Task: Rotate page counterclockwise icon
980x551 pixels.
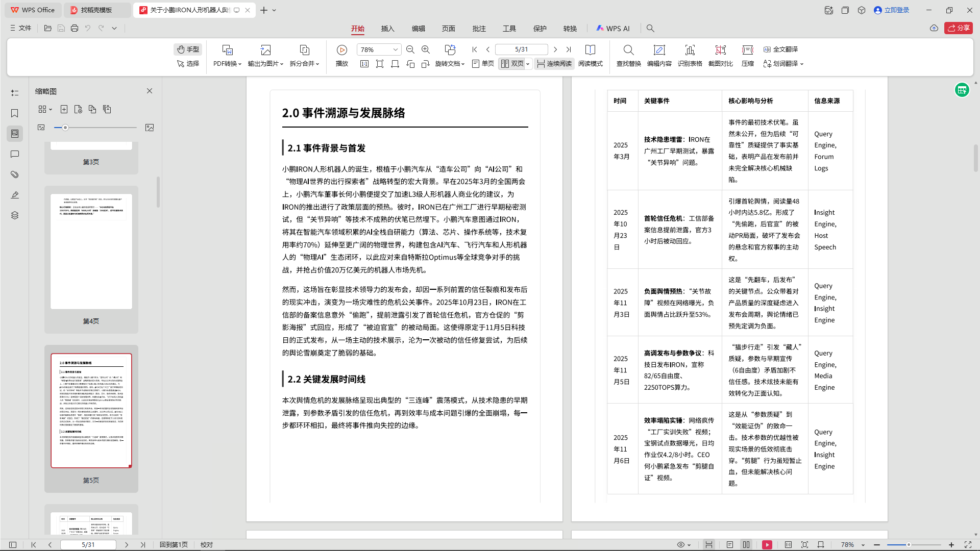Action: point(410,64)
